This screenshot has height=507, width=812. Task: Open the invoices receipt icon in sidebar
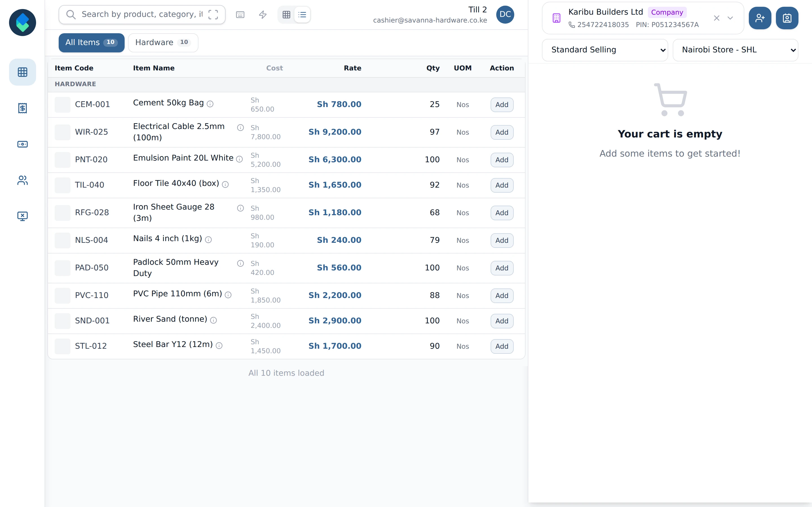pyautogui.click(x=23, y=108)
